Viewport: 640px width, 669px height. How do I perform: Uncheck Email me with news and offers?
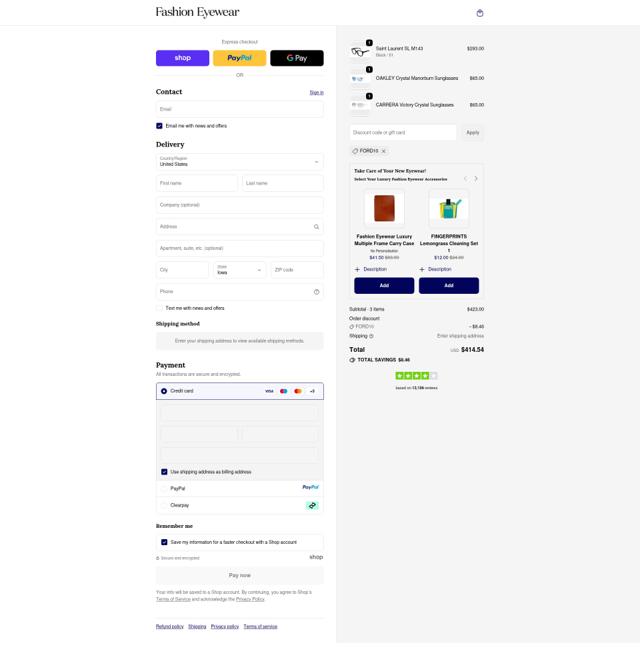(x=159, y=126)
